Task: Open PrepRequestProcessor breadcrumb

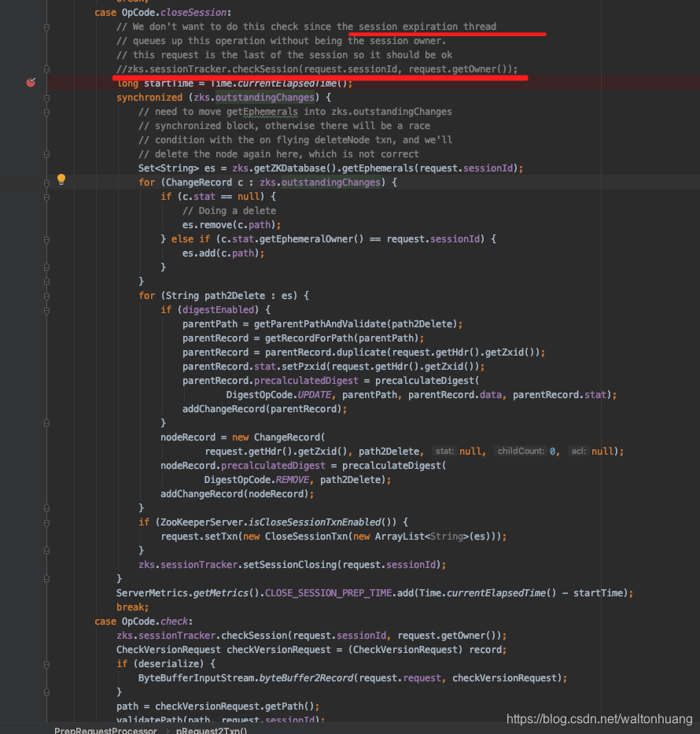Action: coord(105,730)
